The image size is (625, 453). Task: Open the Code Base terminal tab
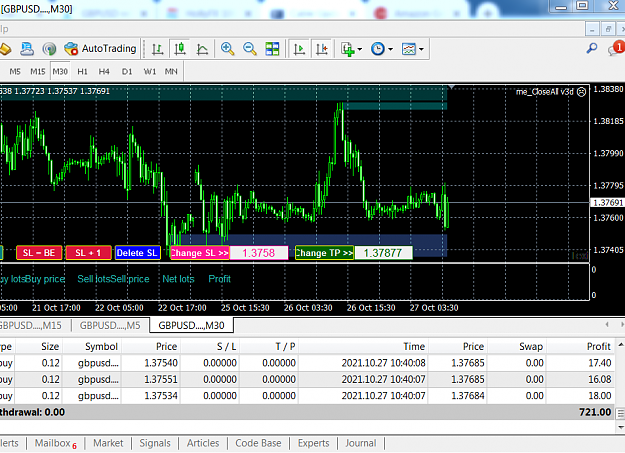[x=258, y=443]
